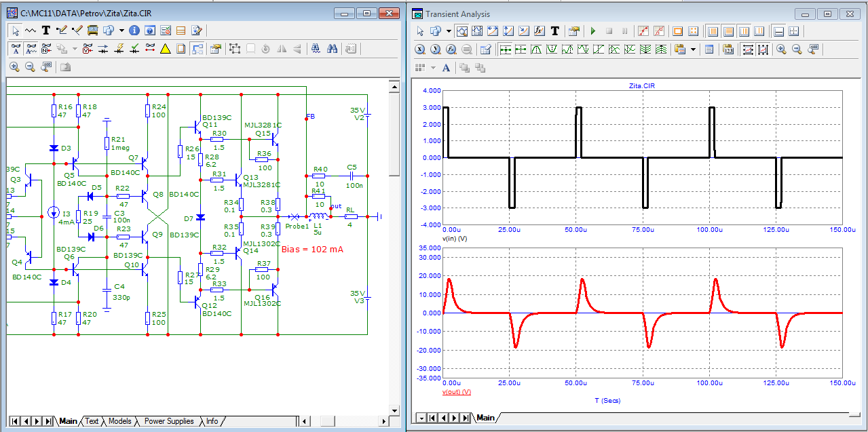Toggle the grid text display glasses-A icon
This screenshot has width=868, height=432.
pos(14,49)
